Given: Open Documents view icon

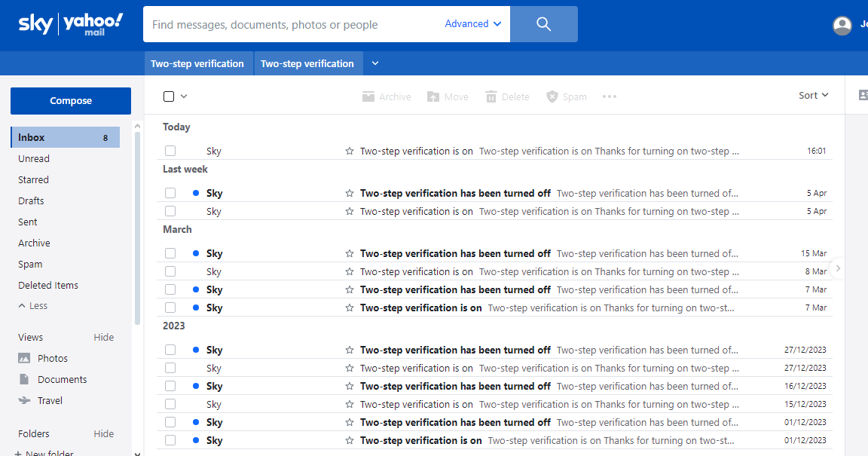Looking at the screenshot, I should [24, 380].
